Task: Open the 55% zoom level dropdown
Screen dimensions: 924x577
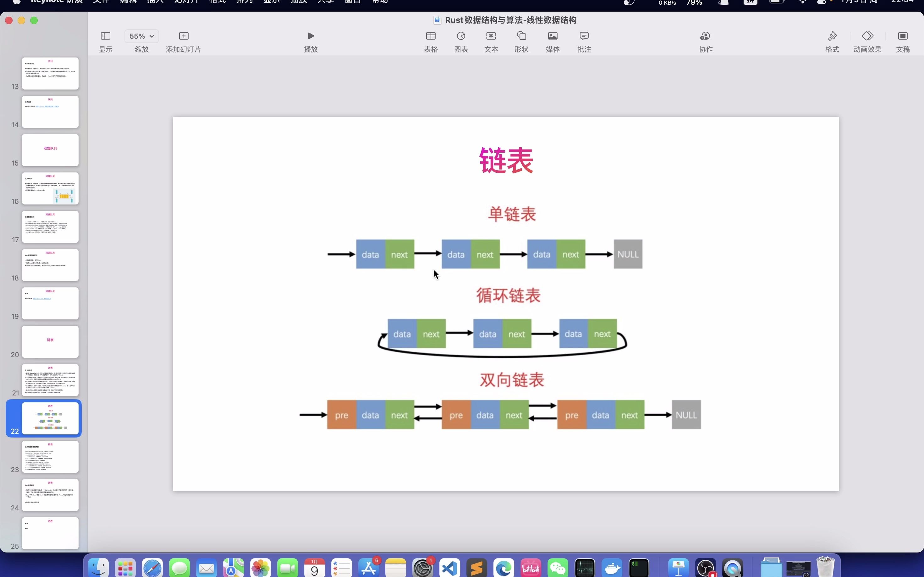Action: 141,36
